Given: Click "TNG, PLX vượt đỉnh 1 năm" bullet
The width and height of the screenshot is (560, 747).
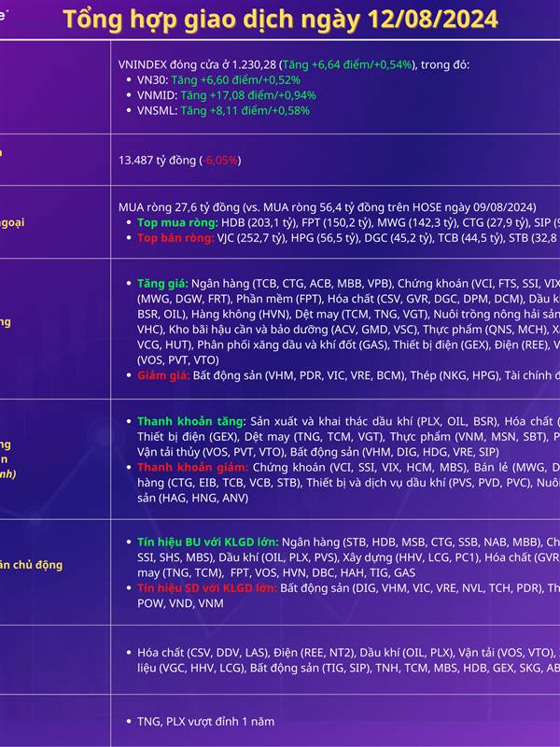Looking at the screenshot, I should coord(205,722).
